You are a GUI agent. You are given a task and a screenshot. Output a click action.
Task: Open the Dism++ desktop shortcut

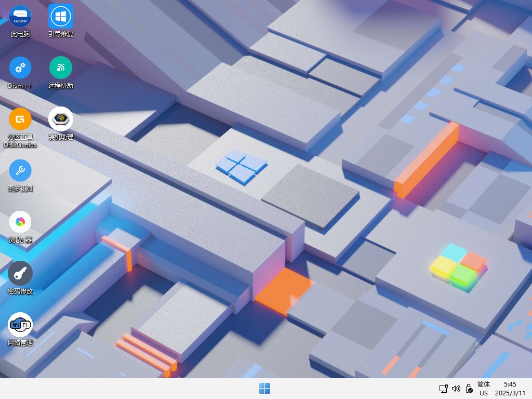tap(20, 68)
